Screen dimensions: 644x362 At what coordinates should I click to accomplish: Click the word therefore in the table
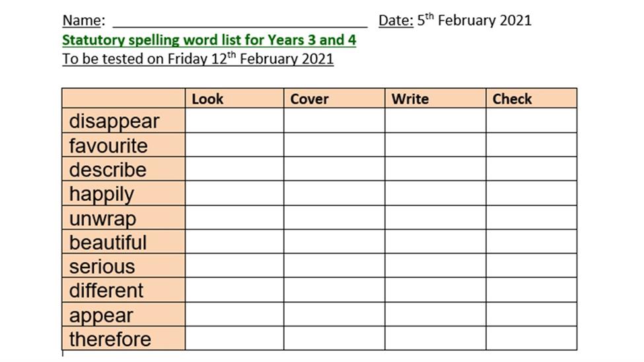[x=110, y=339]
